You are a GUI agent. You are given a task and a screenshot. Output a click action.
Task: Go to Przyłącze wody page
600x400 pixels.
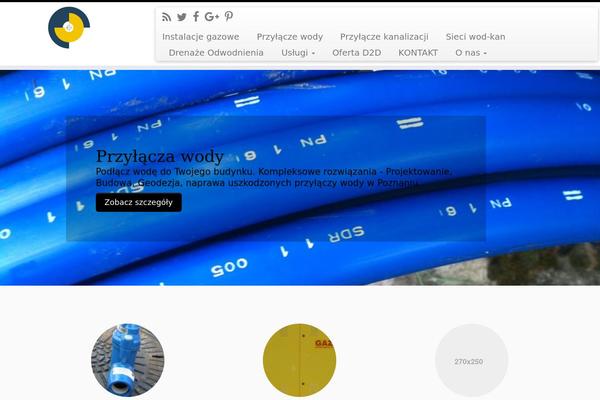point(290,37)
